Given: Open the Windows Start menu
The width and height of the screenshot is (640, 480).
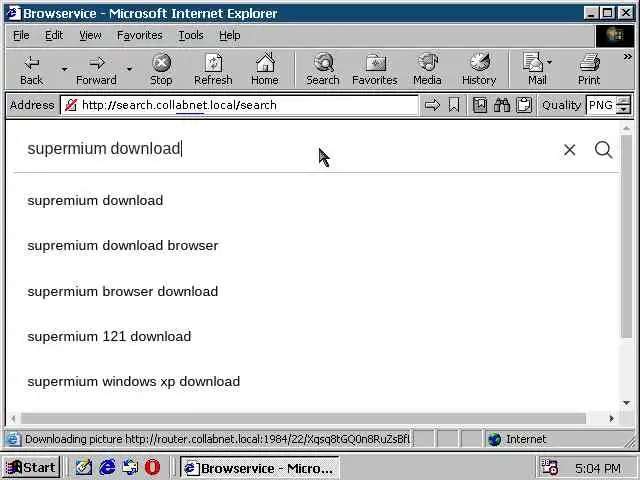Looking at the screenshot, I should point(31,467).
